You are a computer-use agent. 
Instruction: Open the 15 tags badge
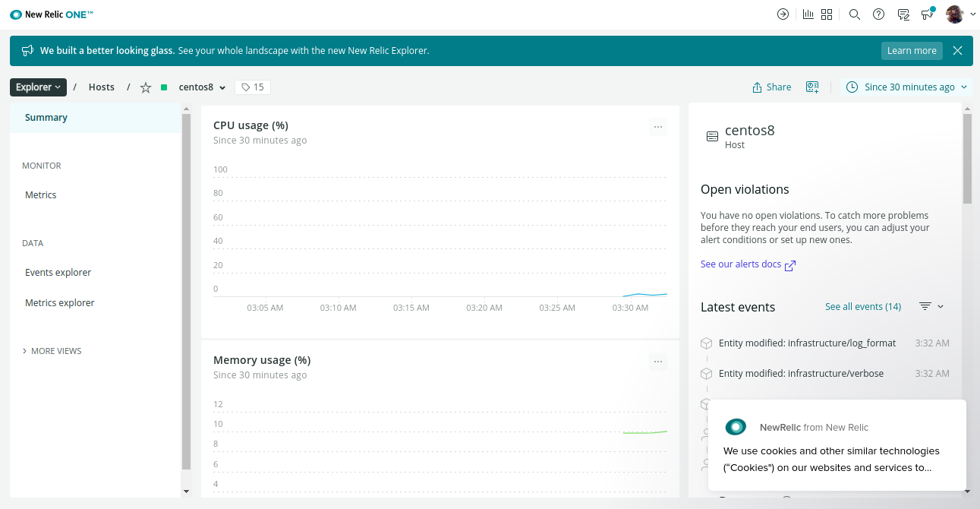click(253, 87)
